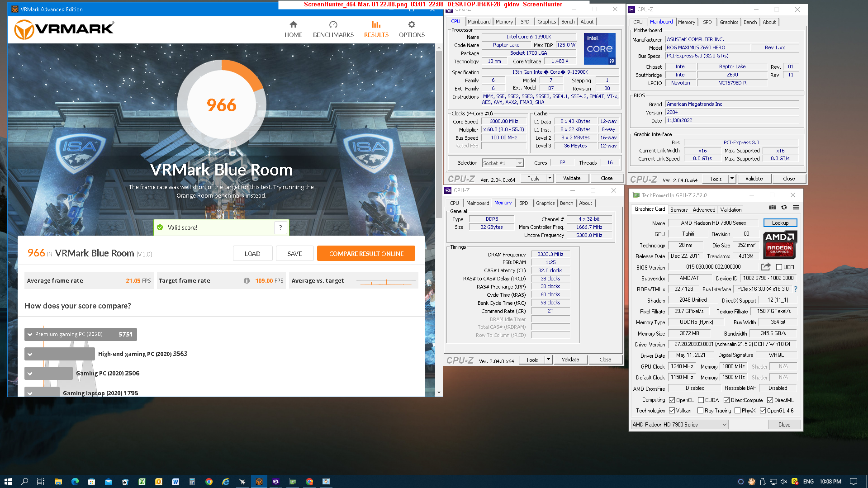Click the valid score question mark button
The height and width of the screenshot is (488, 868).
click(x=280, y=227)
